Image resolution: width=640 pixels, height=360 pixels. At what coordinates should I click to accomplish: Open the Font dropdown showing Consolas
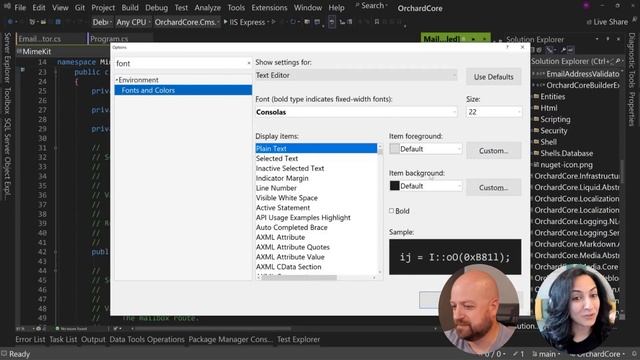(356, 112)
